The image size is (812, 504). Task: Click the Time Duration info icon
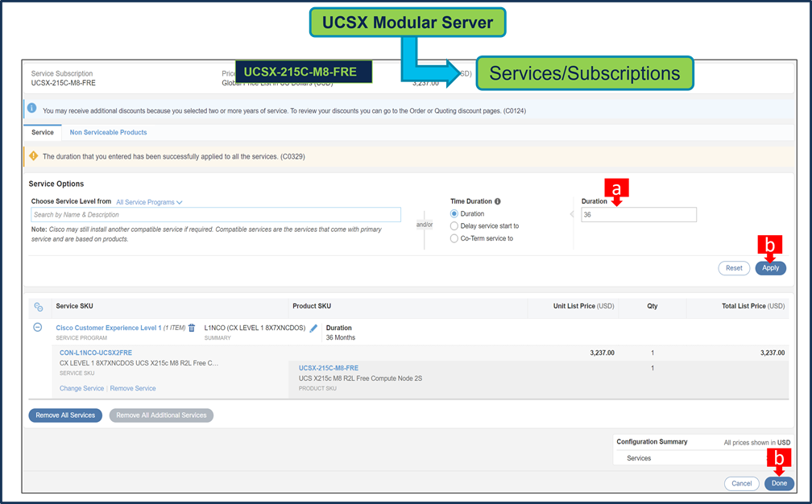pyautogui.click(x=497, y=201)
